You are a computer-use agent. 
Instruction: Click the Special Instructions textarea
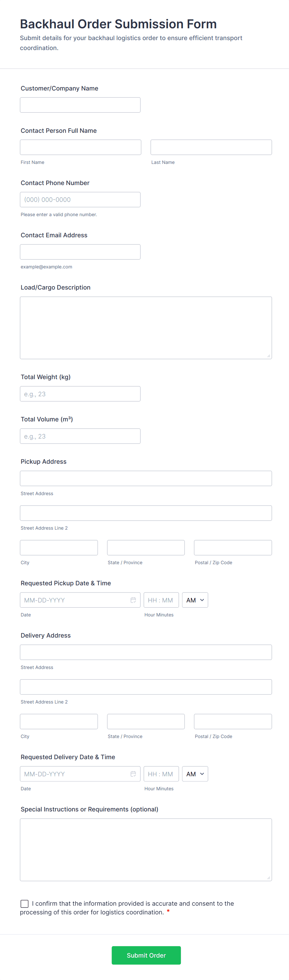point(146,849)
